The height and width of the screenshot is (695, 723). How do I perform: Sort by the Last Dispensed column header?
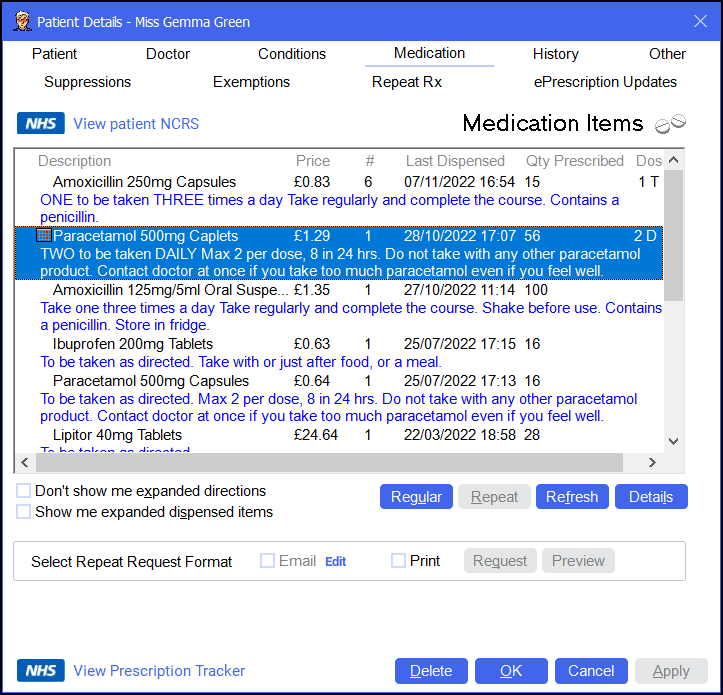(x=455, y=161)
